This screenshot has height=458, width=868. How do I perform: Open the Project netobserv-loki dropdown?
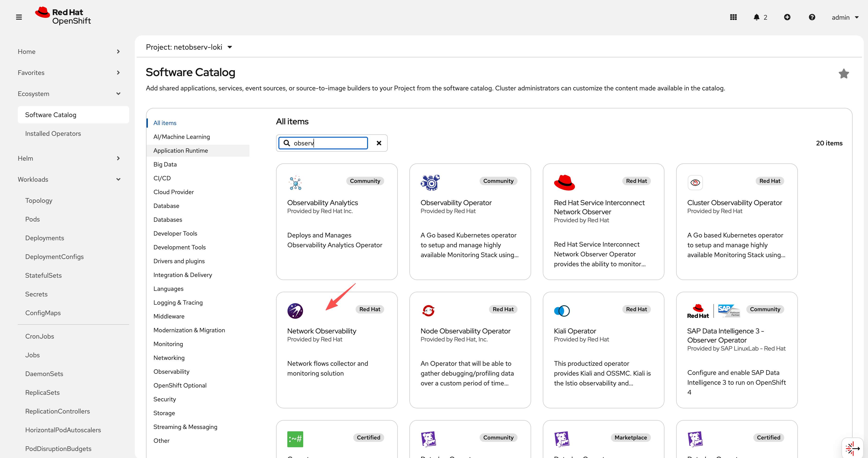tap(189, 47)
